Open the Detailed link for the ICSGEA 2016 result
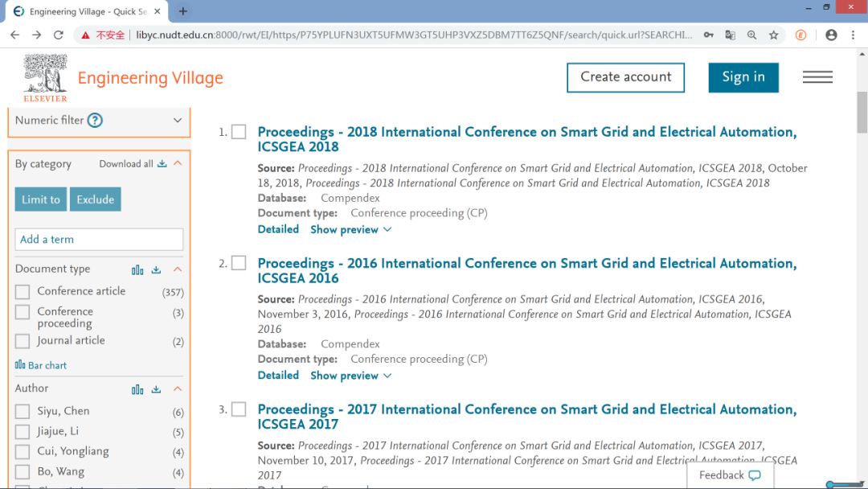This screenshot has height=489, width=868. (278, 376)
